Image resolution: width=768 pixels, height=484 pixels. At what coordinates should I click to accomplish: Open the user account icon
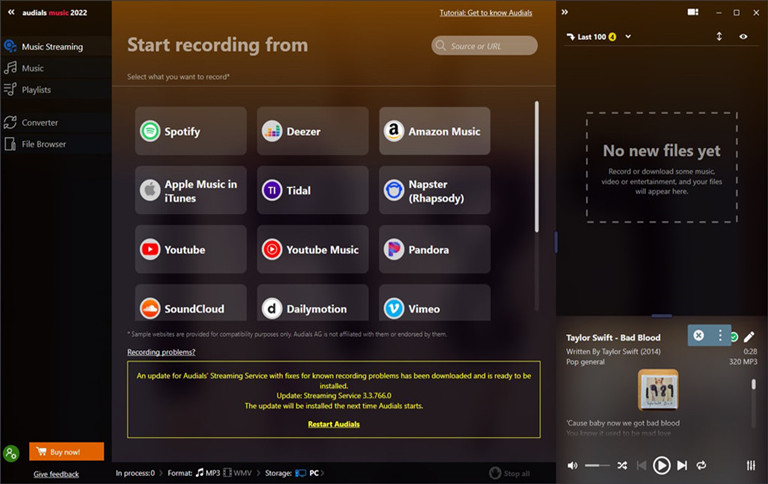(11, 453)
